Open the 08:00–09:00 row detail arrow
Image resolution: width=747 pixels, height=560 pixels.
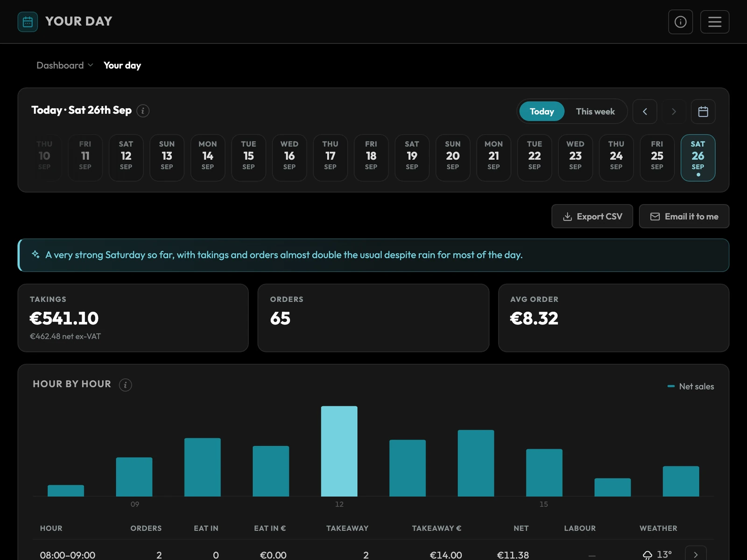(696, 554)
